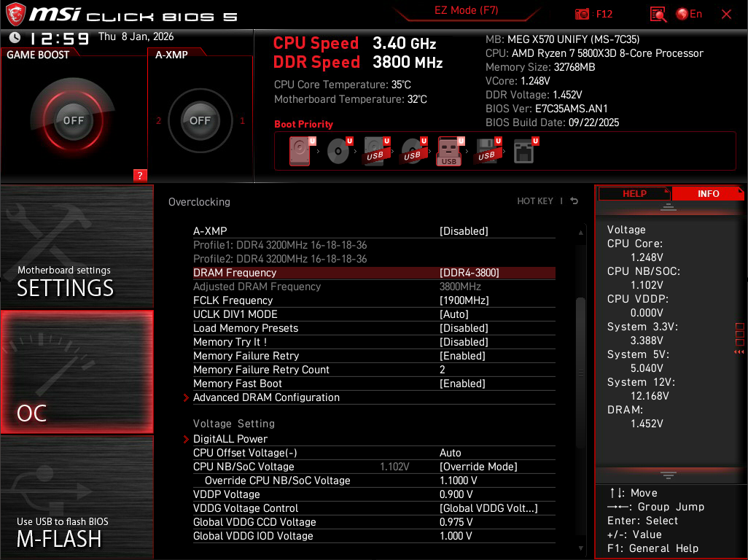The height and width of the screenshot is (560, 748).
Task: Click the Profile1: DDR4 3200MHz 16-18-18-36 text
Action: 280,245
